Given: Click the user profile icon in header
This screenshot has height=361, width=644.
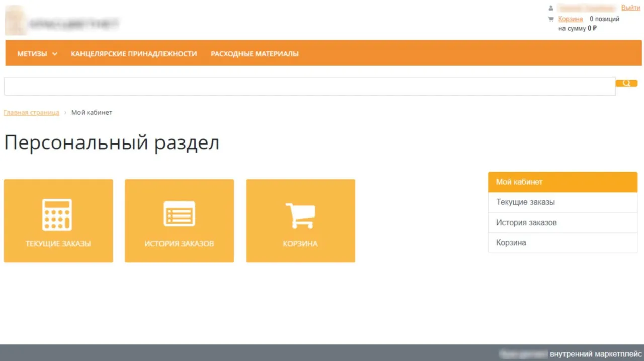Looking at the screenshot, I should 551,8.
